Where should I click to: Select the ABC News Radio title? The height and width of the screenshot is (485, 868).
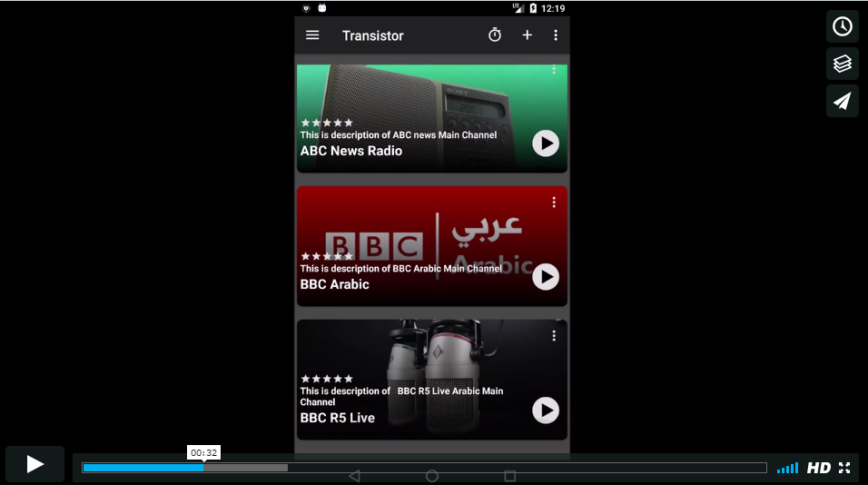[351, 151]
